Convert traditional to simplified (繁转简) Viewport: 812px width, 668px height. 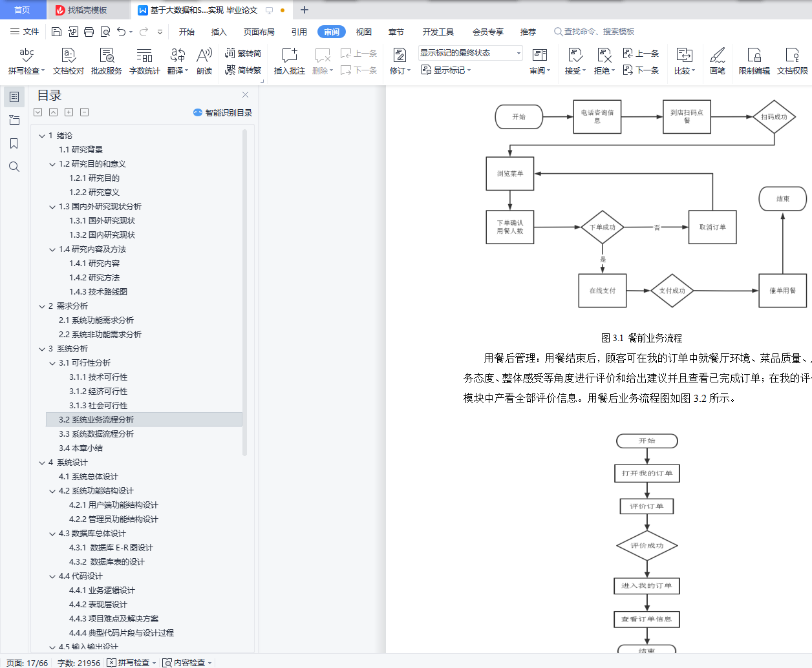[x=243, y=54]
